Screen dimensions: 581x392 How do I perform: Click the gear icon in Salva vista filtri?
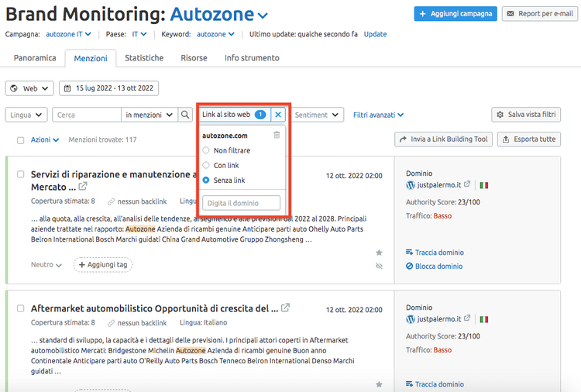pyautogui.click(x=500, y=115)
